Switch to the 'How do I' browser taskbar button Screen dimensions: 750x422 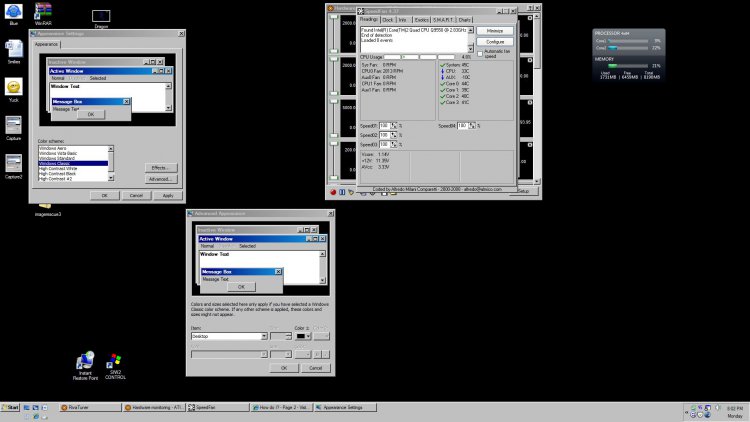click(x=281, y=408)
